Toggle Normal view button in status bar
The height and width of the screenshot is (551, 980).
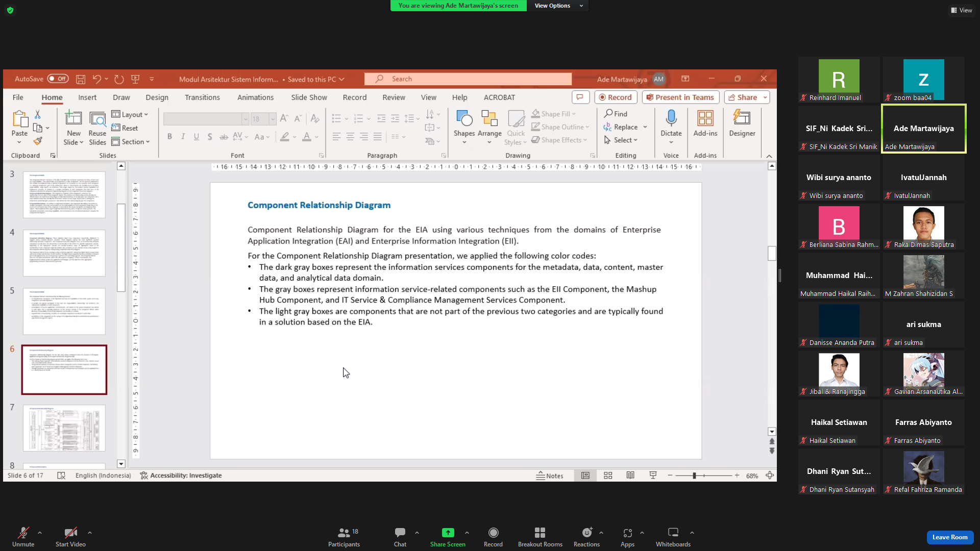[x=585, y=475]
